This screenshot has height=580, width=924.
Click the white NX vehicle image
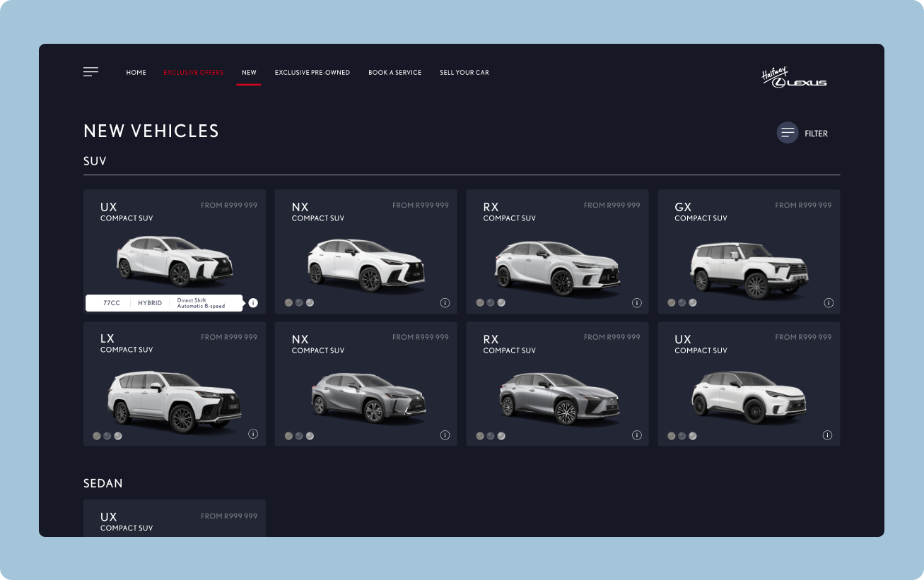pos(367,266)
